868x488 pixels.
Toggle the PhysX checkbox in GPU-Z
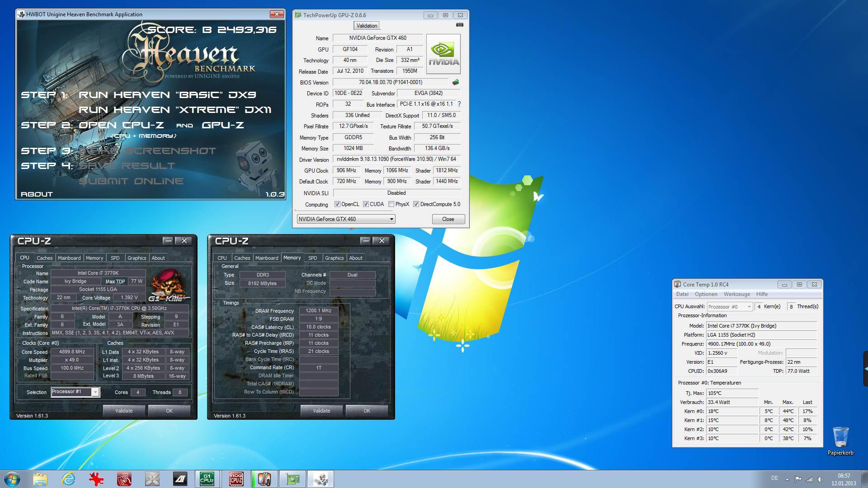[391, 204]
